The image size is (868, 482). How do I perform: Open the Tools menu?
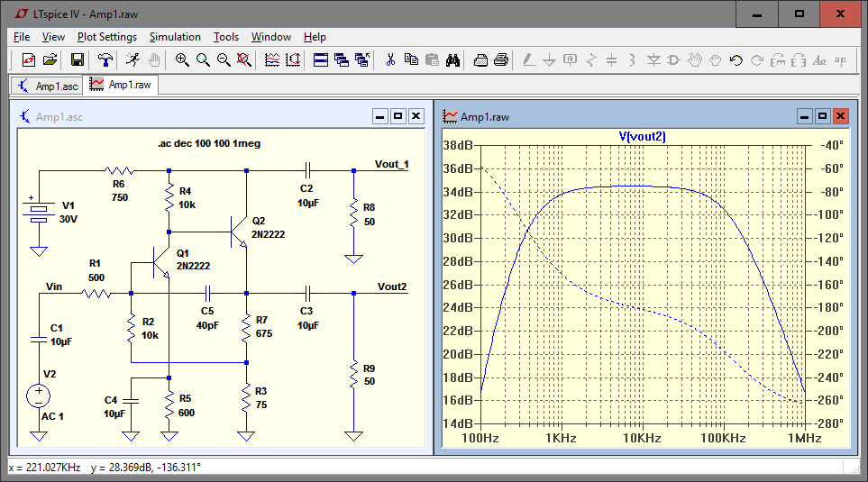click(x=226, y=37)
